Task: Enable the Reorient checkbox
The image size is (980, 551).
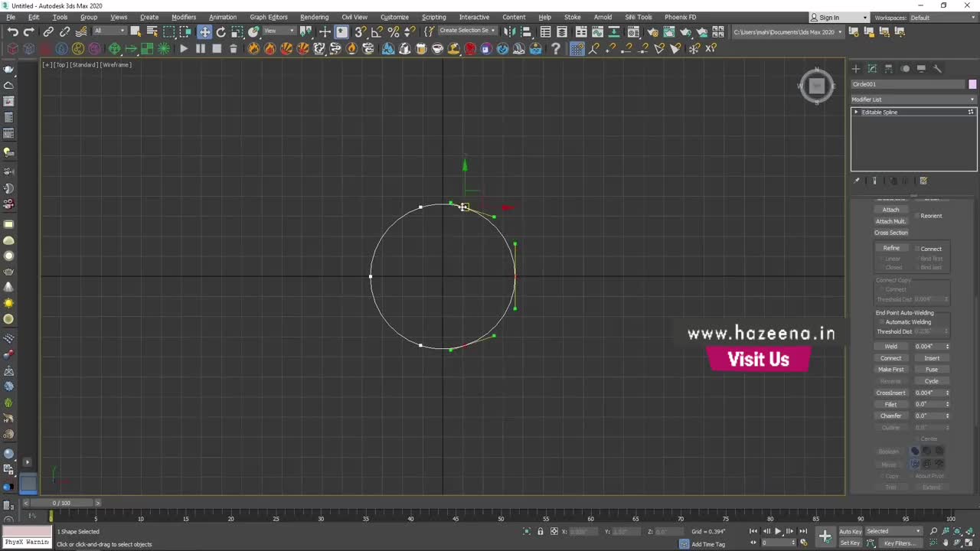Action: point(917,216)
